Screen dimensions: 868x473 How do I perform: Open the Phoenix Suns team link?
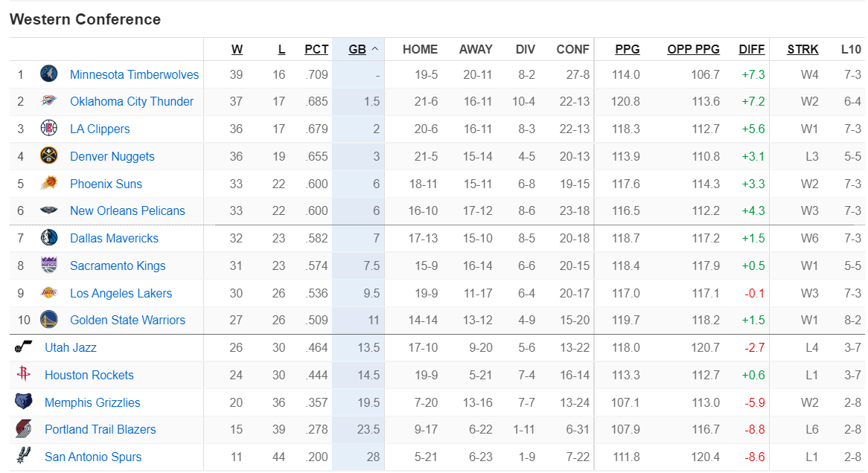click(x=106, y=184)
